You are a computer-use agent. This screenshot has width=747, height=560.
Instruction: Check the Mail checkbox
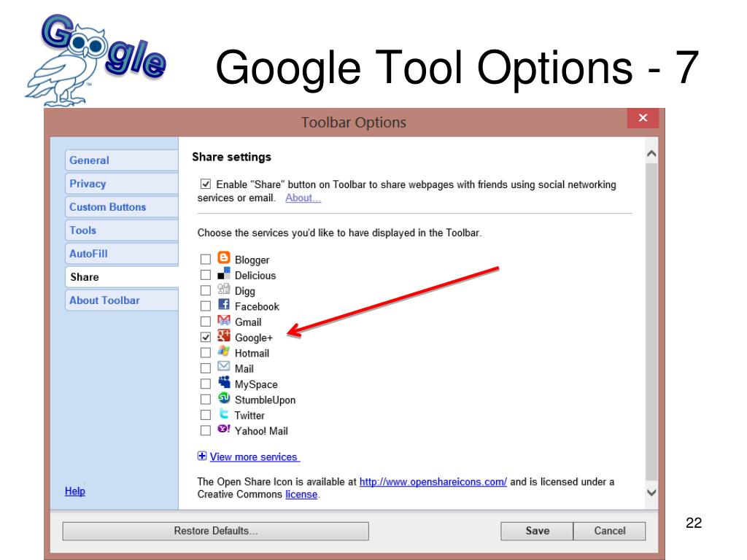point(205,368)
